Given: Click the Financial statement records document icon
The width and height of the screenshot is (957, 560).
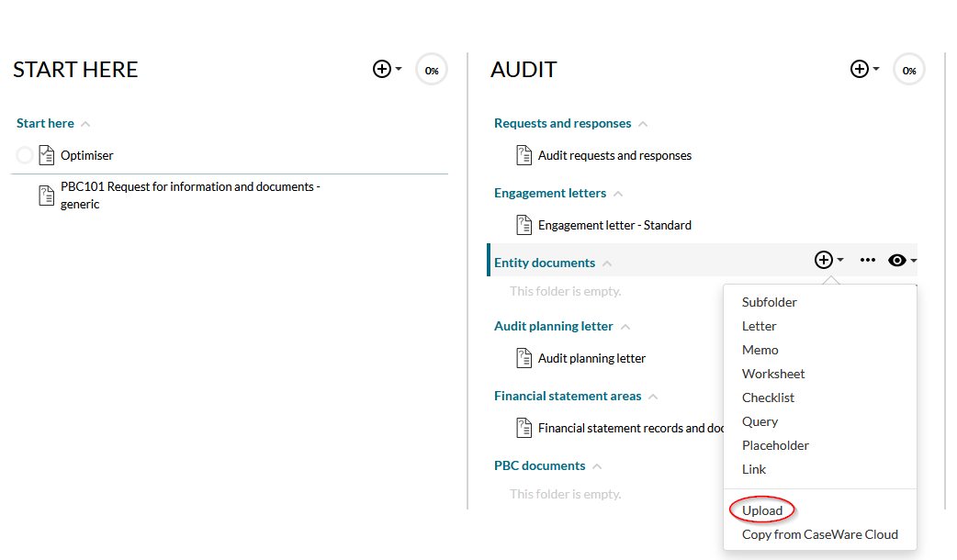Looking at the screenshot, I should click(524, 427).
